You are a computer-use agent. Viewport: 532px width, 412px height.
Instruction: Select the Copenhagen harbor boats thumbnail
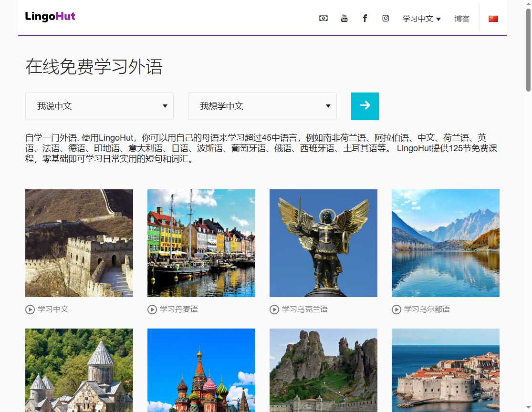click(201, 243)
